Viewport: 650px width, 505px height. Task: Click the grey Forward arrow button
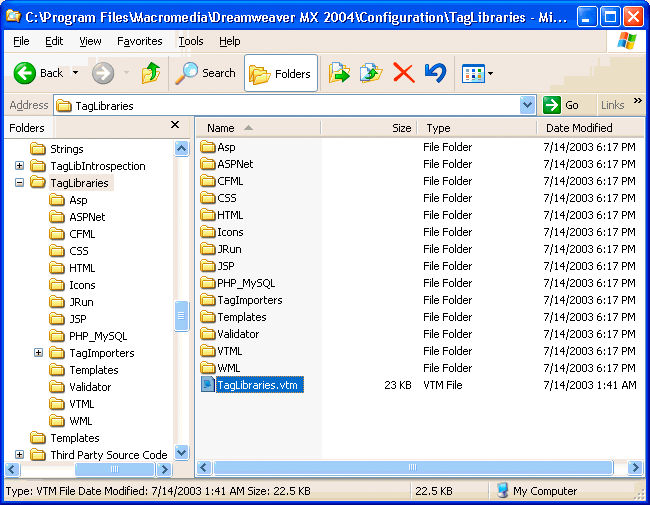[103, 73]
